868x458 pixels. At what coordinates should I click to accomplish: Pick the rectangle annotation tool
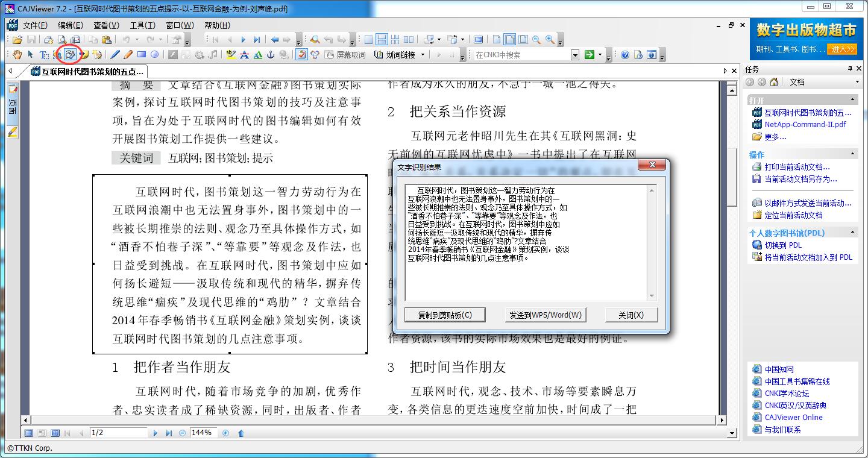coord(142,55)
